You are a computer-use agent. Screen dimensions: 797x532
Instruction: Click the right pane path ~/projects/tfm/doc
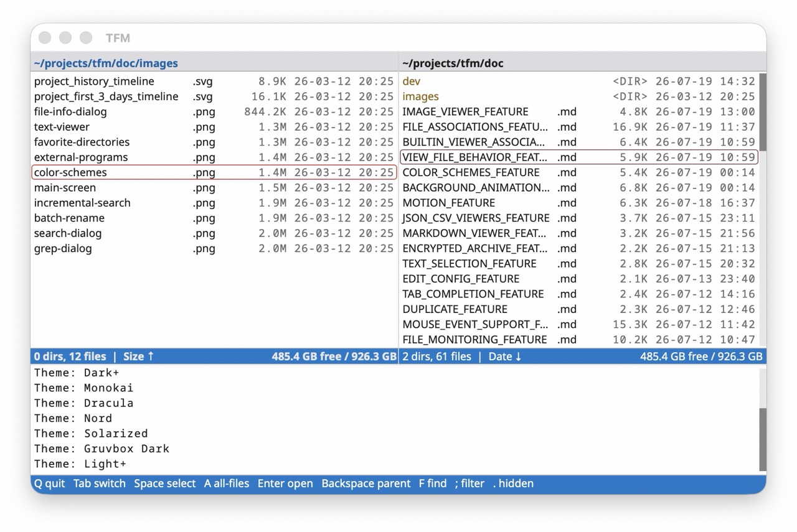pos(453,63)
